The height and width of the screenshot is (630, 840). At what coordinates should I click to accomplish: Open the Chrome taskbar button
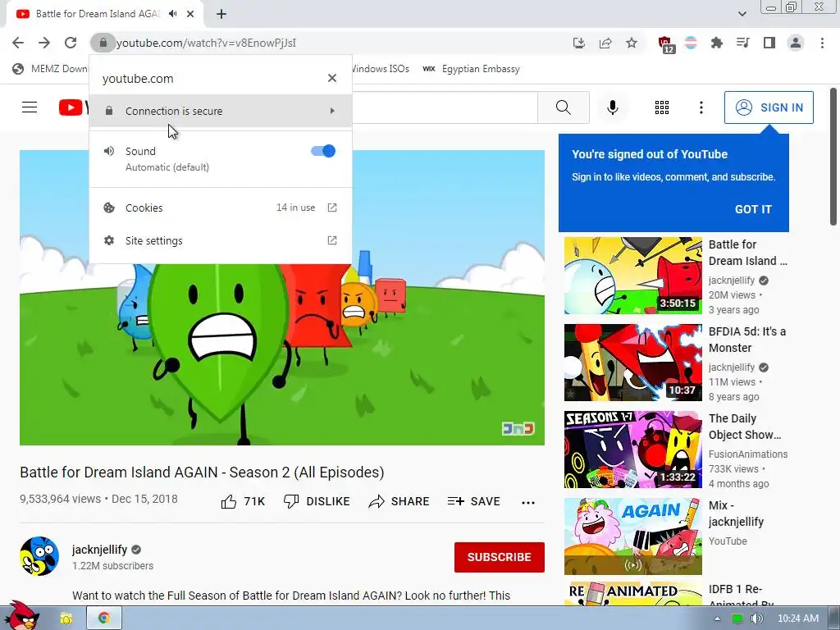[104, 618]
